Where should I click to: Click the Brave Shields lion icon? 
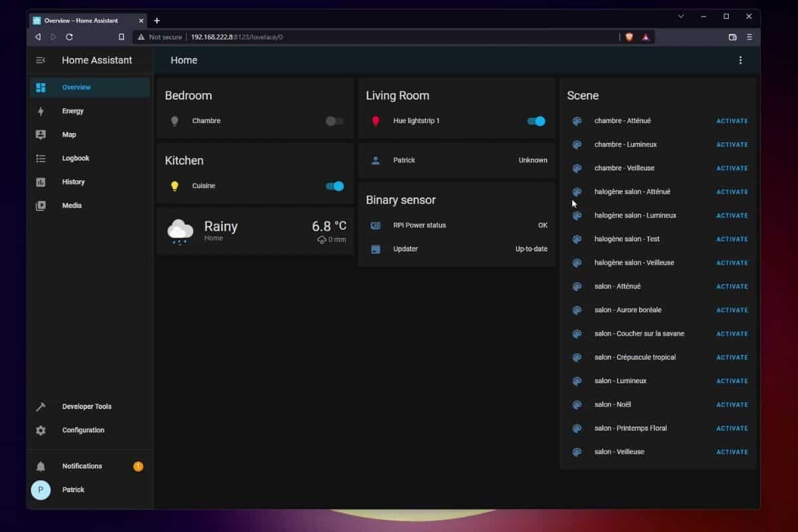coord(629,37)
